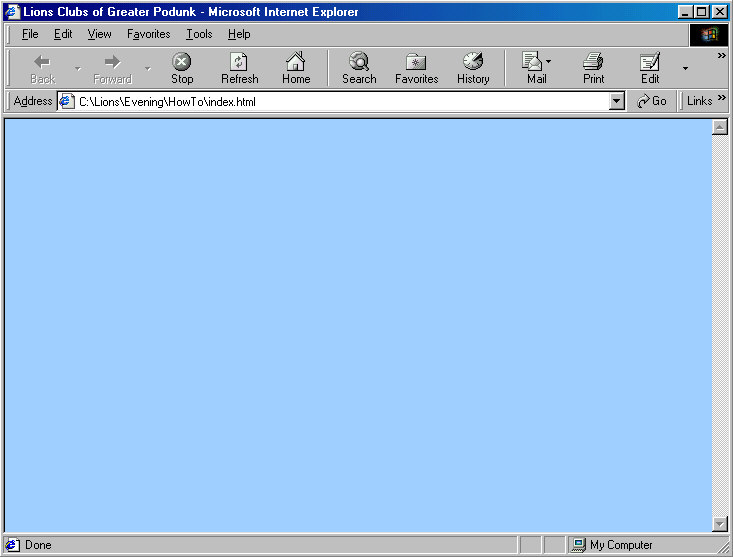This screenshot has height=557, width=733.
Task: Click the status bar page icon beside Done
Action: point(12,545)
